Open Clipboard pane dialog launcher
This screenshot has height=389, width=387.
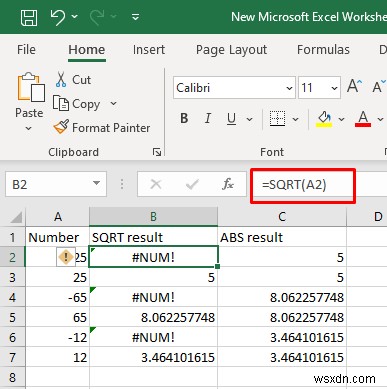(x=157, y=152)
